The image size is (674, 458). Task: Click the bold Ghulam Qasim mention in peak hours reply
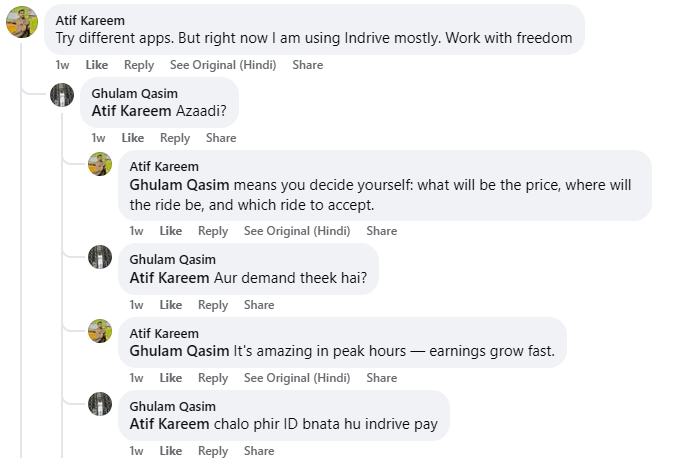pyautogui.click(x=179, y=351)
